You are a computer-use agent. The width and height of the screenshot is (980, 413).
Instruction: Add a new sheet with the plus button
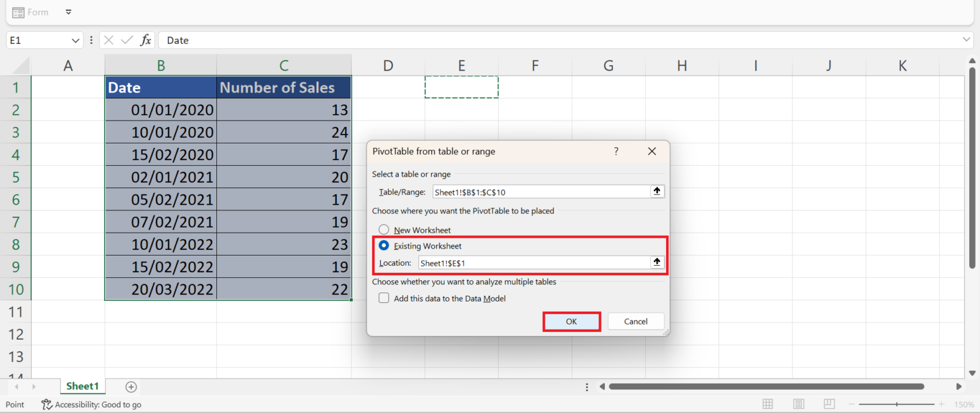[131, 386]
